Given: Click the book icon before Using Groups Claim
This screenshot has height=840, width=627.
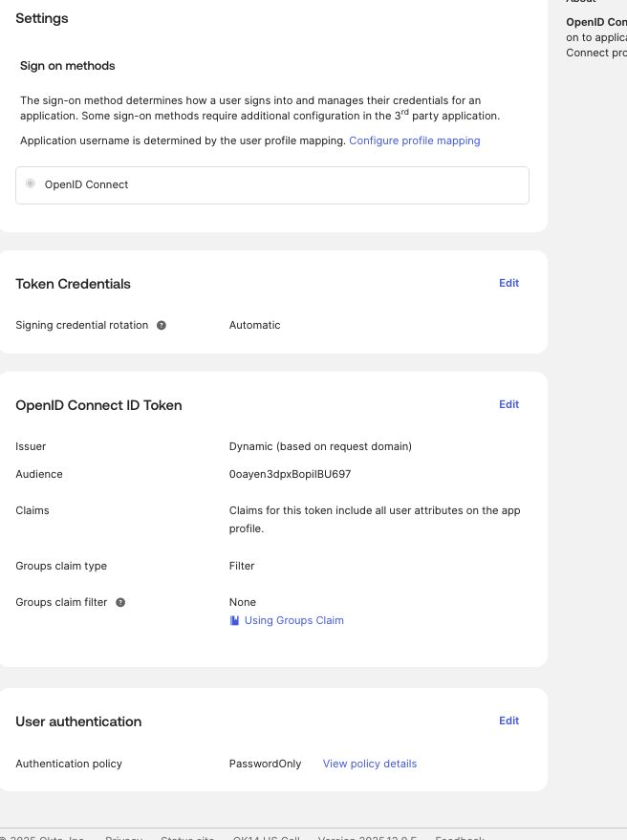Looking at the screenshot, I should point(234,620).
